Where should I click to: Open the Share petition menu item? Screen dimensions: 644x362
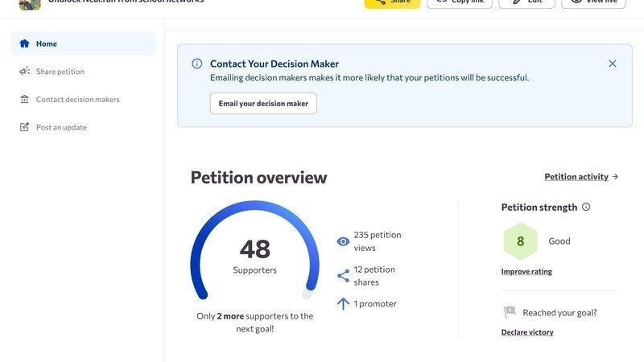click(60, 72)
